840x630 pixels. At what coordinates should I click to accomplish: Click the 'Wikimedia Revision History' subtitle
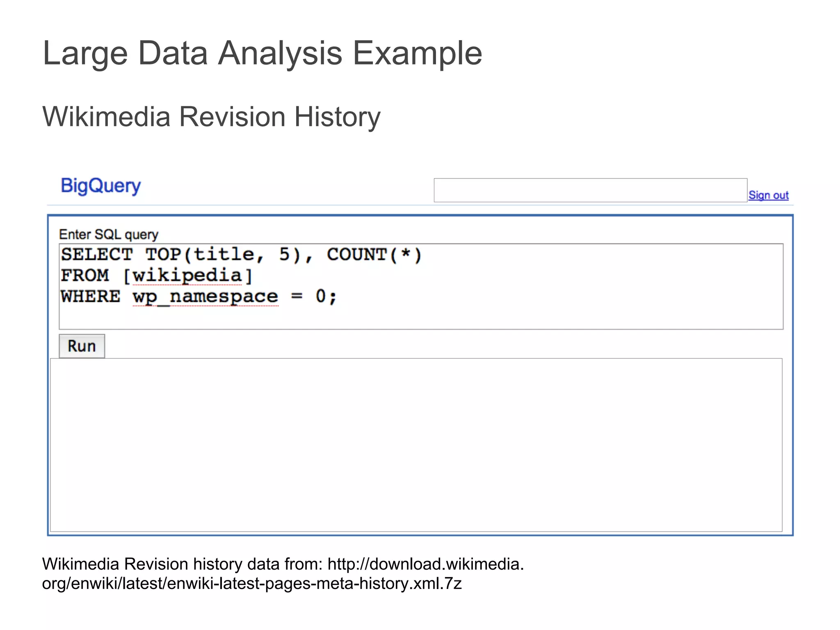tap(212, 117)
